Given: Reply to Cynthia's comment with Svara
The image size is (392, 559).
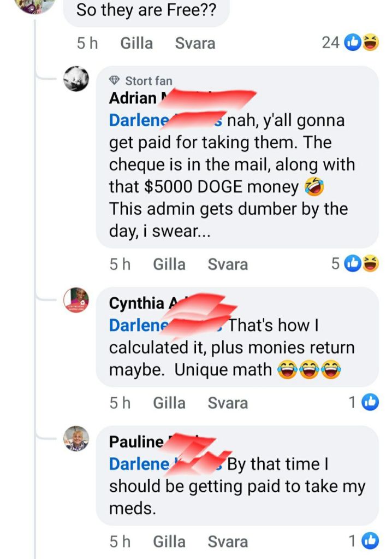Looking at the screenshot, I should 228,403.
